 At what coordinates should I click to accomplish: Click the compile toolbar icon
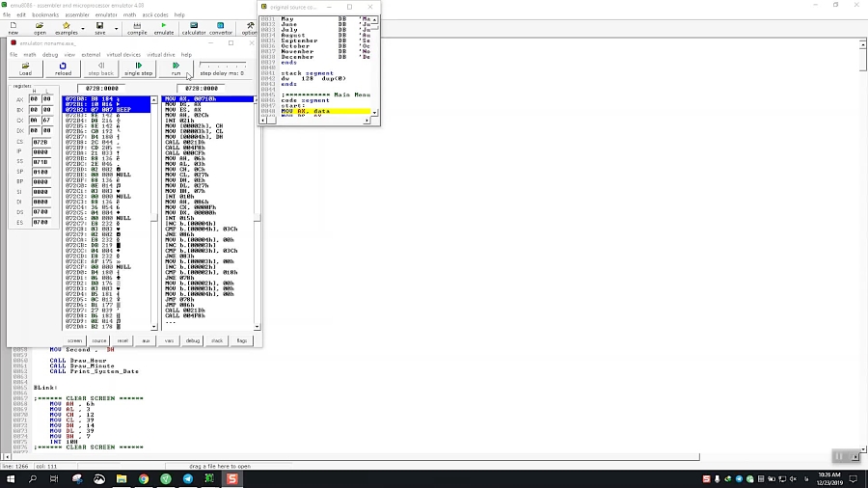pos(137,28)
